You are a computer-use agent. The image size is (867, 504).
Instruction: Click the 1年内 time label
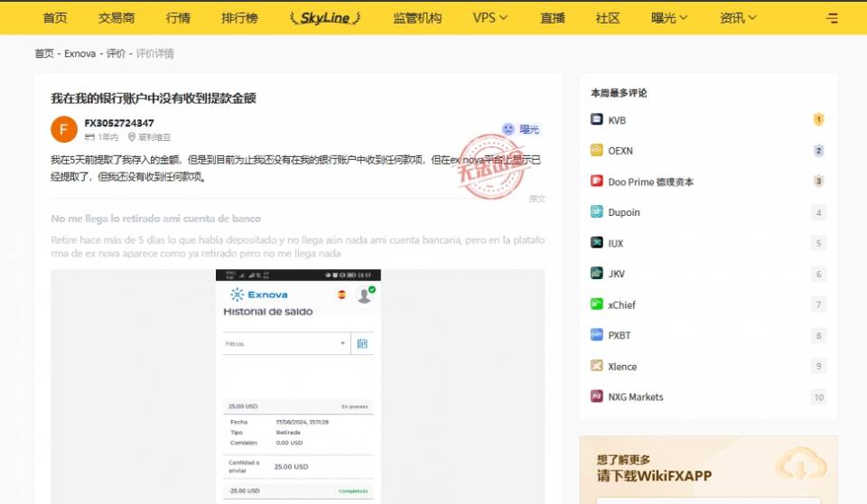[x=107, y=136]
